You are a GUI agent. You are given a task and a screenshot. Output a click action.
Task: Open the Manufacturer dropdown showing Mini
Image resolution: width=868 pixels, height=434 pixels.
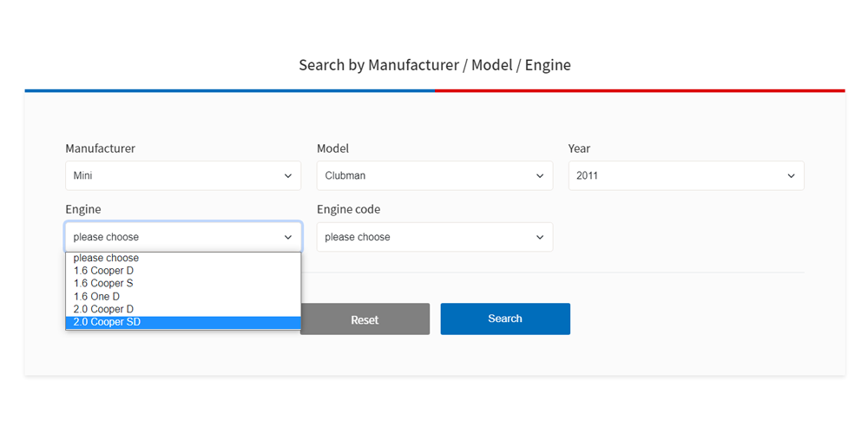(183, 175)
